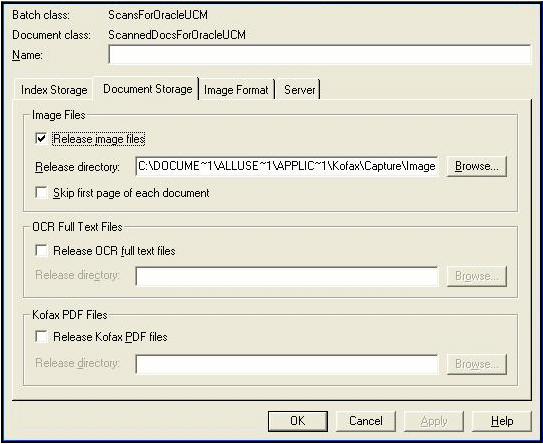Screen dimensions: 543x444
Task: Click the Apply button
Action: pos(434,421)
